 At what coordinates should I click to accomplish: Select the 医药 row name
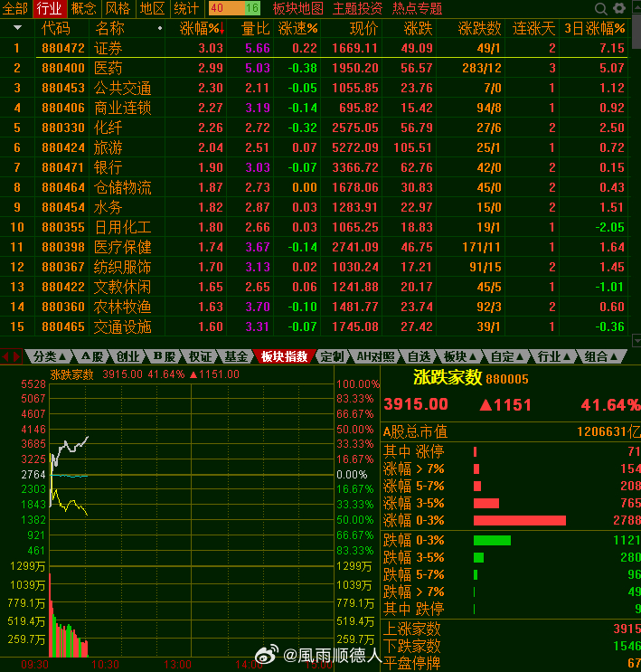(x=108, y=68)
